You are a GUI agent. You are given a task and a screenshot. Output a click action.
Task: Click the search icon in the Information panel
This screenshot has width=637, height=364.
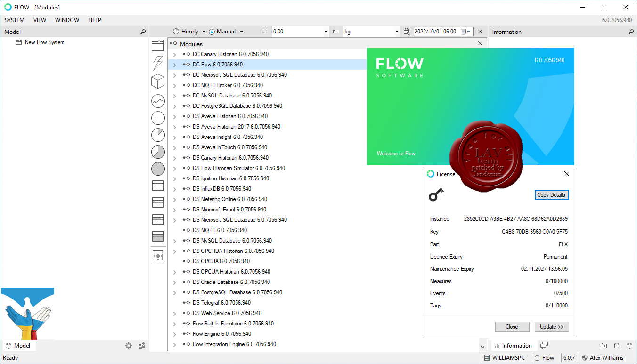(x=631, y=32)
